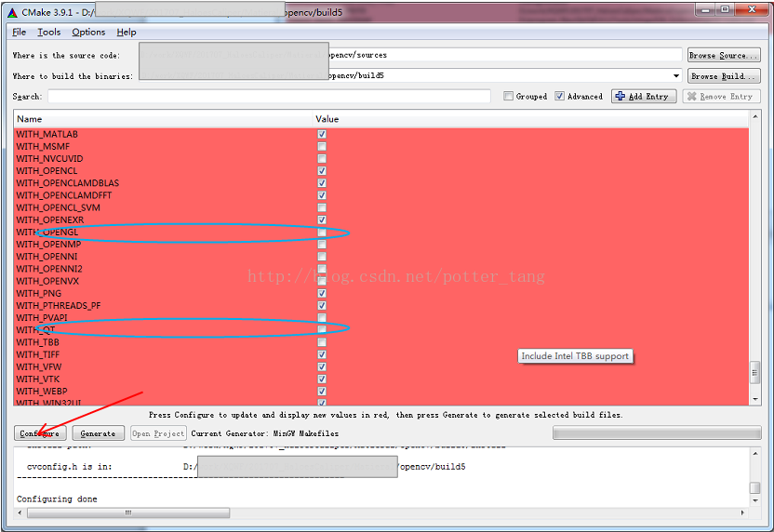Click the source code path field

(x=410, y=55)
